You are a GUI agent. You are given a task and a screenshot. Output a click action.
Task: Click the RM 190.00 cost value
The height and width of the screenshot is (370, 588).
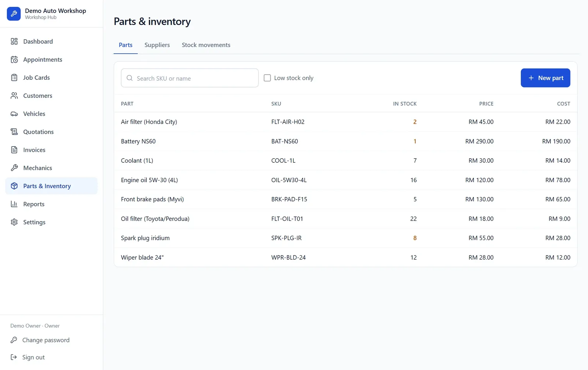[556, 141]
